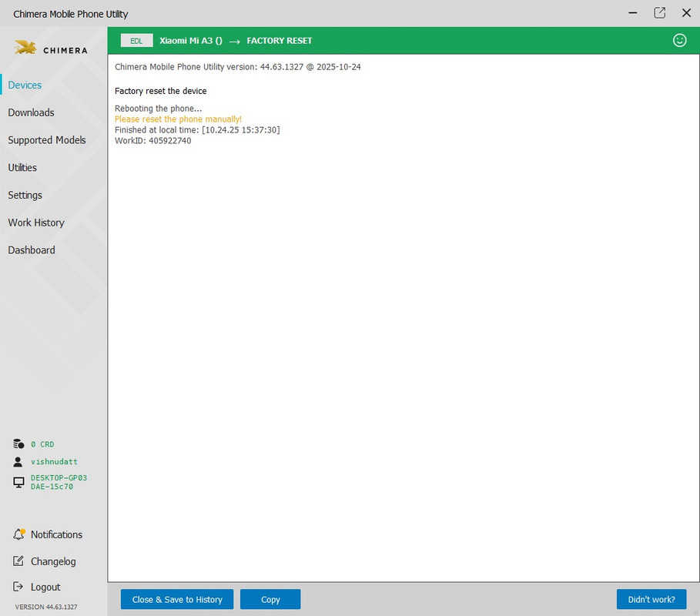Screen dimensions: 700x616
Task: Minimize the Chimera window
Action: [x=632, y=13]
